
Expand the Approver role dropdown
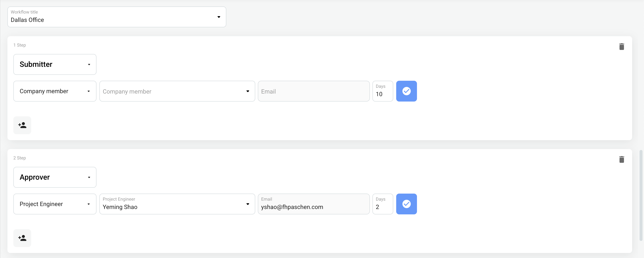pyautogui.click(x=55, y=177)
